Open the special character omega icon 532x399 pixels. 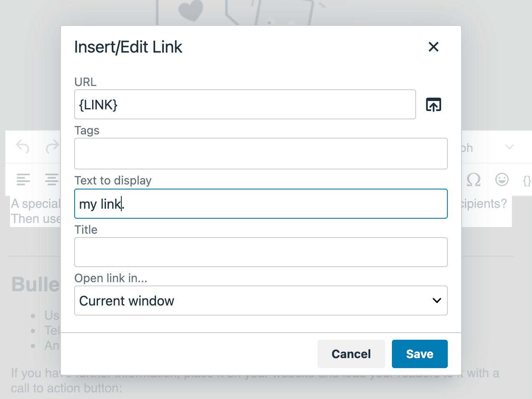pyautogui.click(x=474, y=179)
